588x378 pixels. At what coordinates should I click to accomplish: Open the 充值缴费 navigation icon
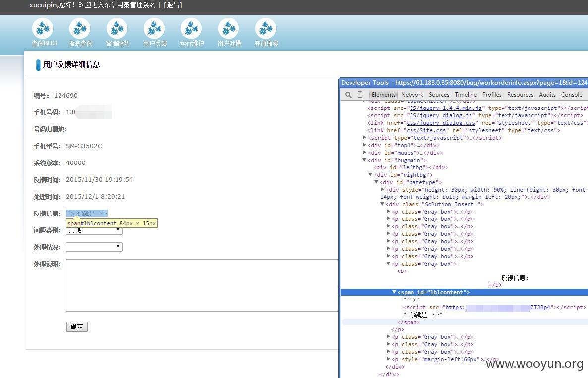click(266, 28)
